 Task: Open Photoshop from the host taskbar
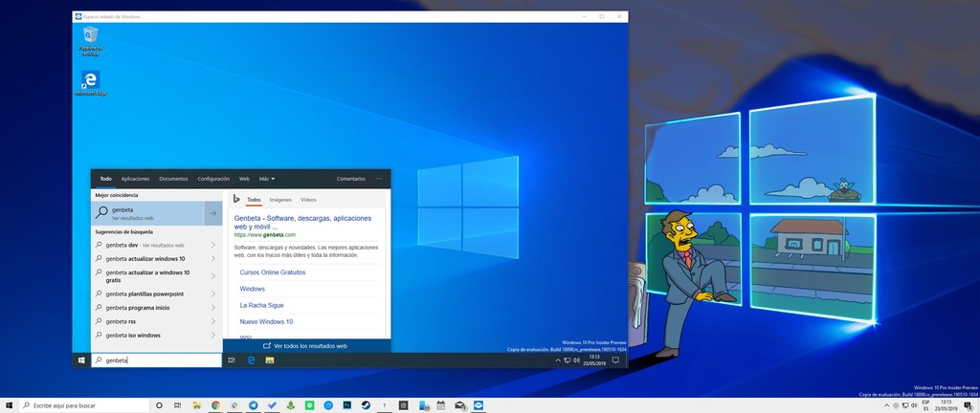[x=346, y=405]
